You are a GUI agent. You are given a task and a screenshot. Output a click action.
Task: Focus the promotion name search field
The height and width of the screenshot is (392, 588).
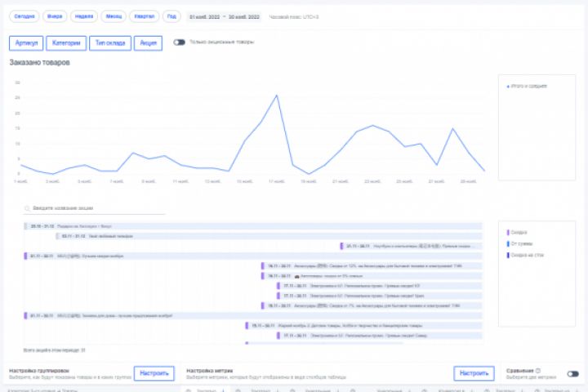tap(94, 208)
